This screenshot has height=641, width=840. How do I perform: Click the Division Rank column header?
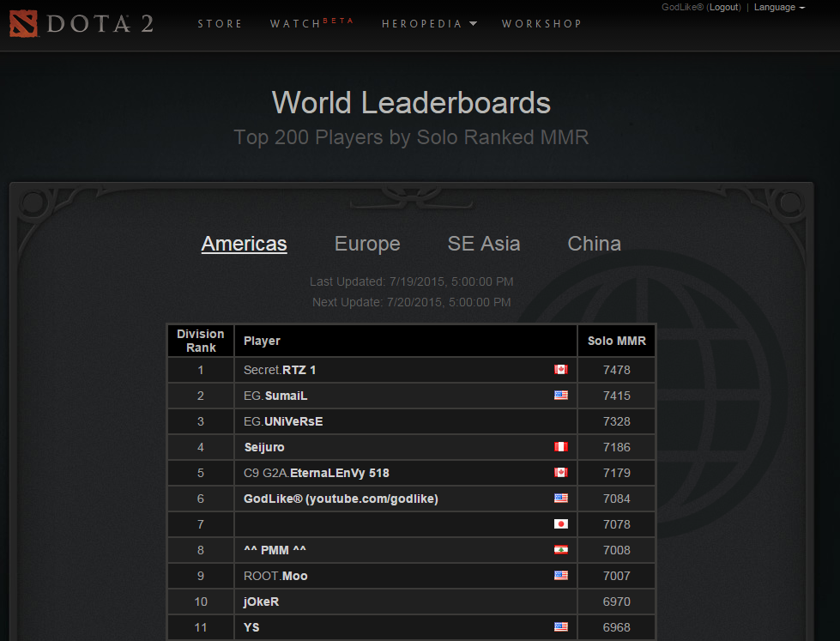point(201,341)
